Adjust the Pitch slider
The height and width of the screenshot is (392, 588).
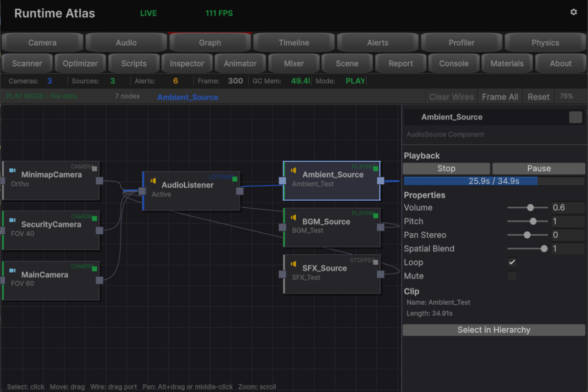[527, 221]
